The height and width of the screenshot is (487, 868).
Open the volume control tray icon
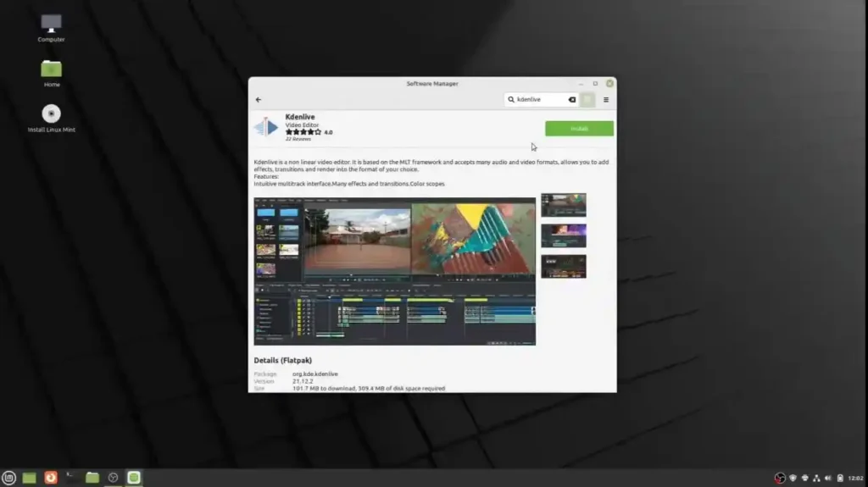tap(828, 479)
